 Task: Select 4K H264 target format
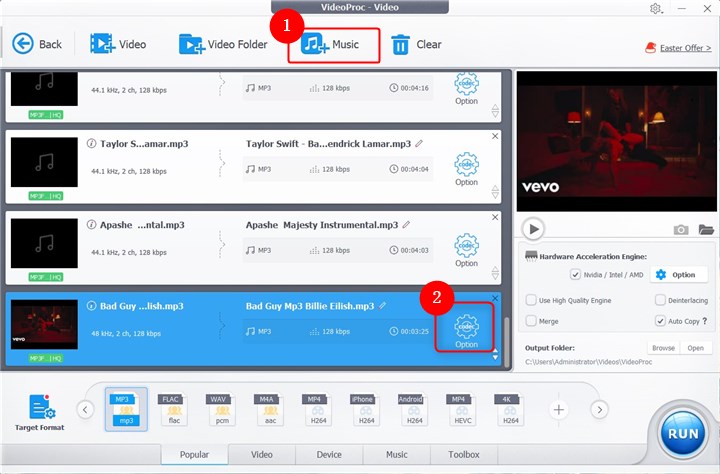510,409
